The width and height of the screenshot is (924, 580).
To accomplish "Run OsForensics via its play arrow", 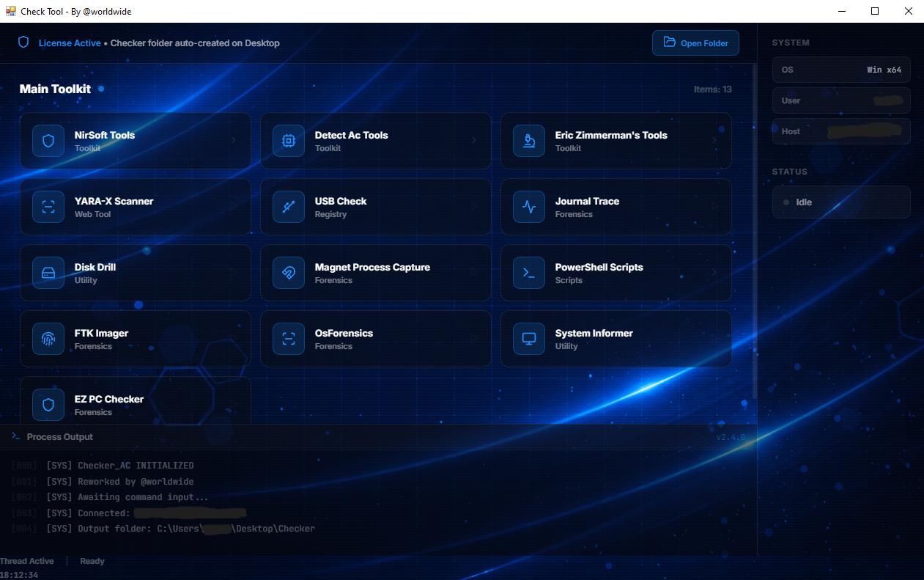I will 475,339.
